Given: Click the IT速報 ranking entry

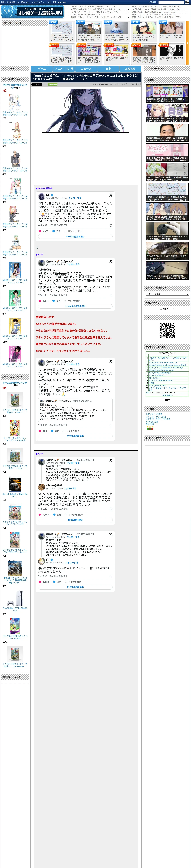Looking at the screenshot, I should (x=152, y=383).
